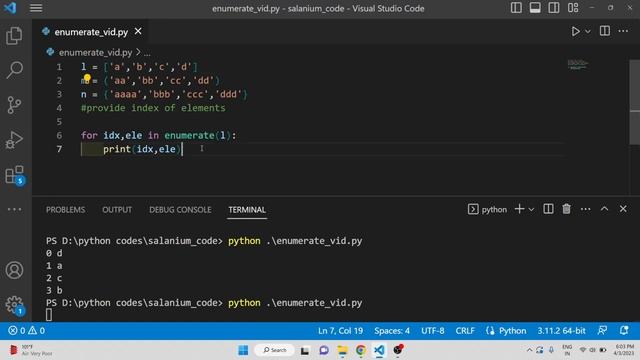Toggle secondary side bar layout
The height and width of the screenshot is (360, 640).
[x=554, y=8]
